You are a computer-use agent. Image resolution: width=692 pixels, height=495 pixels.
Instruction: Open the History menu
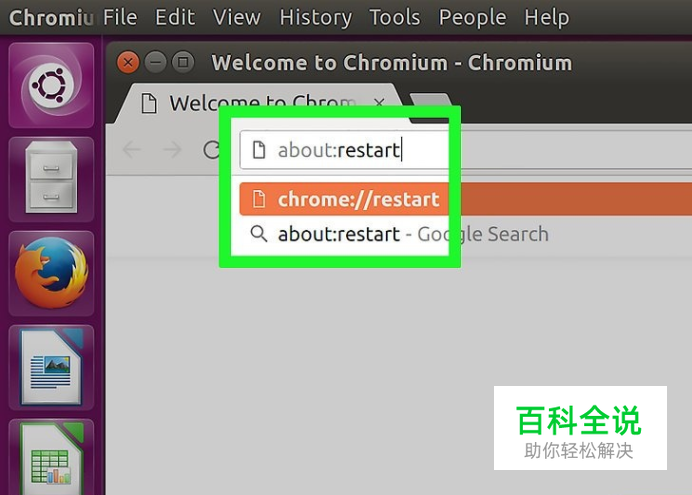pos(316,18)
